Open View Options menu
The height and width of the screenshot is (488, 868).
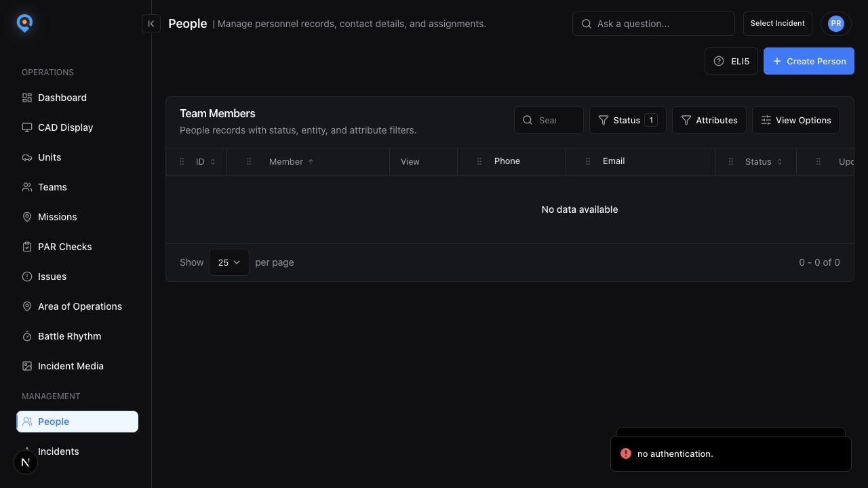click(x=796, y=120)
